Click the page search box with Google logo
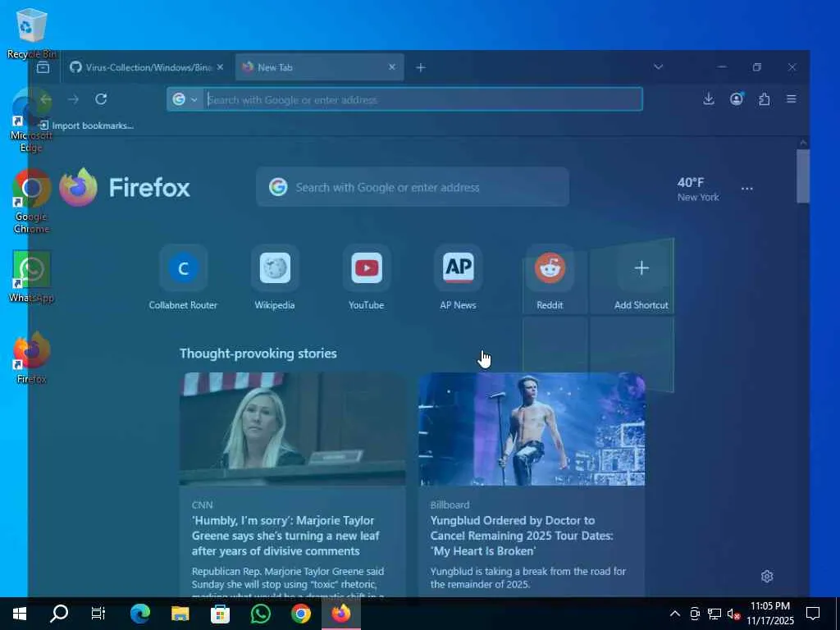The image size is (840, 630). pyautogui.click(x=413, y=187)
